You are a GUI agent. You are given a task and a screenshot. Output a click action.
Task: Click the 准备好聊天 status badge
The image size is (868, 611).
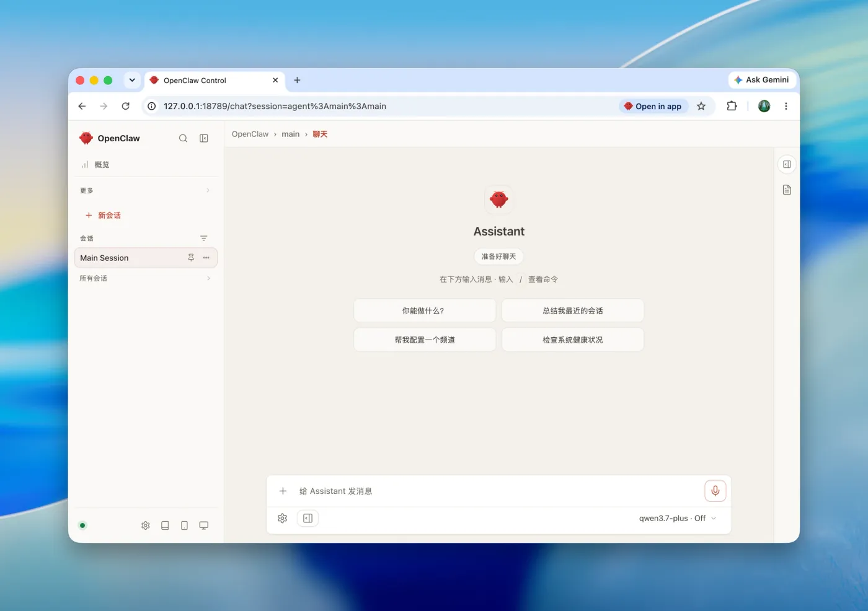click(x=499, y=257)
